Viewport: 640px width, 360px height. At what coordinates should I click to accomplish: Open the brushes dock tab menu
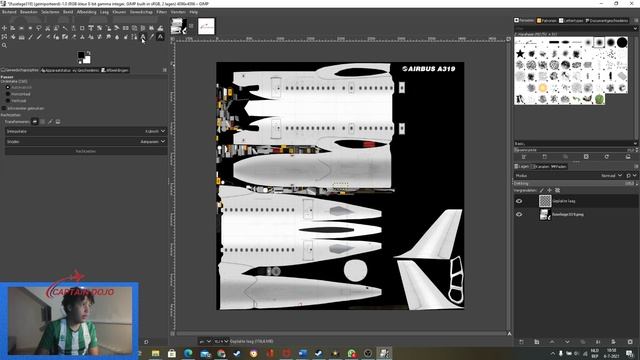pos(636,20)
